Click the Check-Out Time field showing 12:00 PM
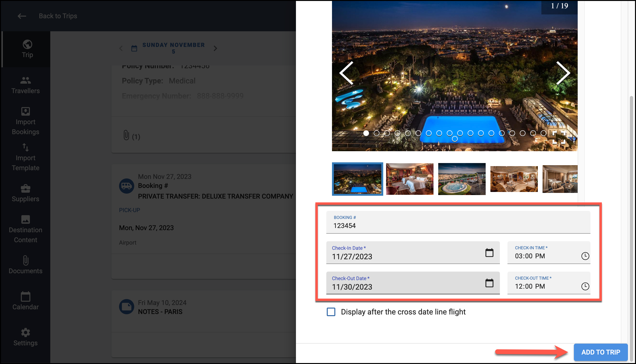Screen dimensions: 636x364 tap(549, 283)
